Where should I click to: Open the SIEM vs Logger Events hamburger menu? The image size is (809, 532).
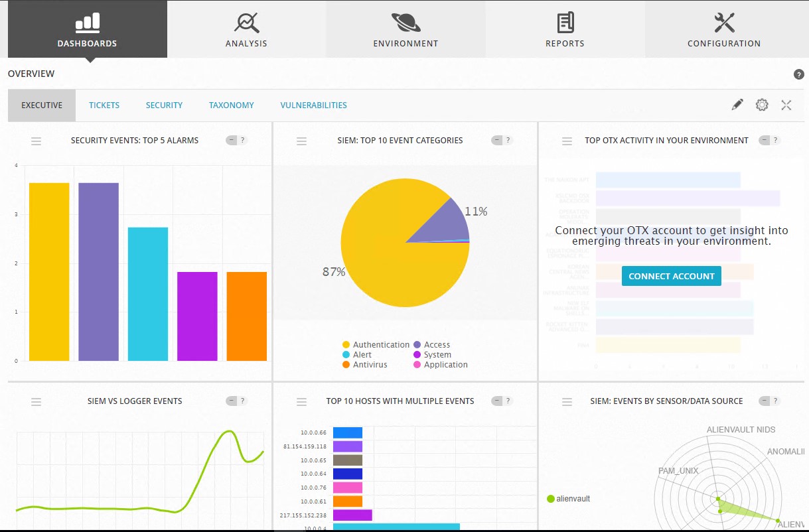tap(37, 401)
